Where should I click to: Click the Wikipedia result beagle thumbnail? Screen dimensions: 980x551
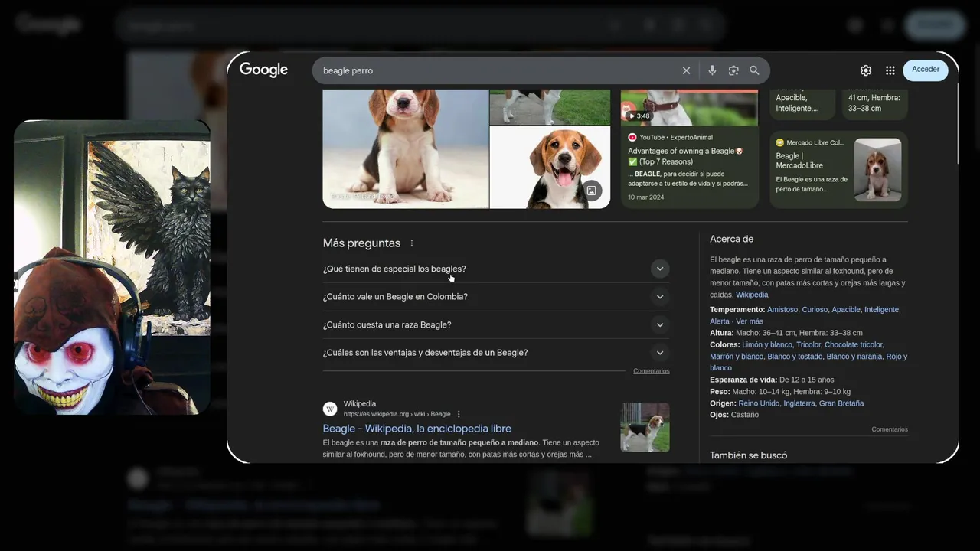coord(645,427)
